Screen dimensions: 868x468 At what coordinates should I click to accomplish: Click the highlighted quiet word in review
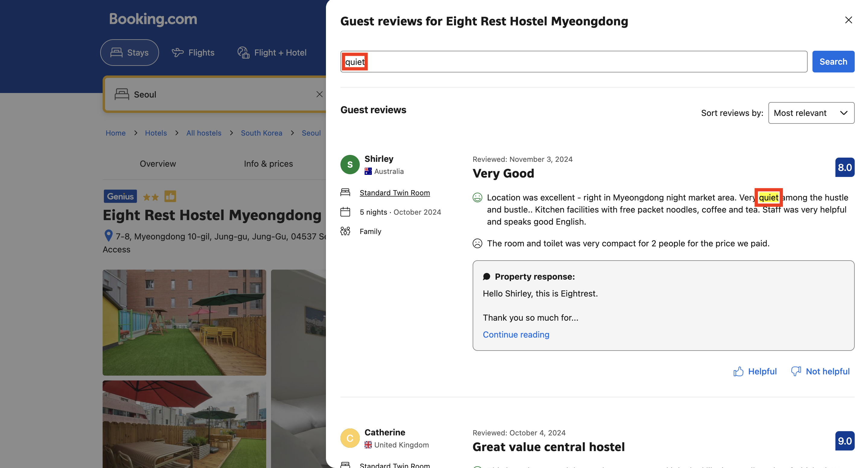tap(768, 197)
